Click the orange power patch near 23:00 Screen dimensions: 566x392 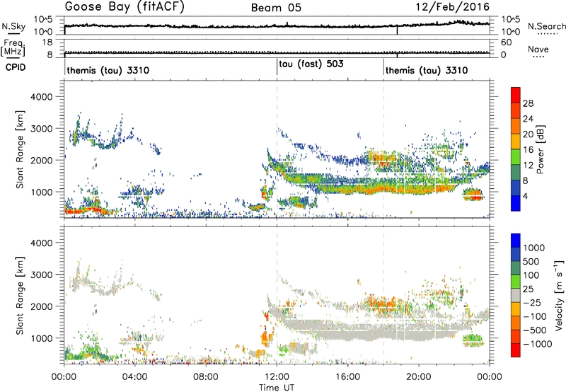click(x=473, y=195)
